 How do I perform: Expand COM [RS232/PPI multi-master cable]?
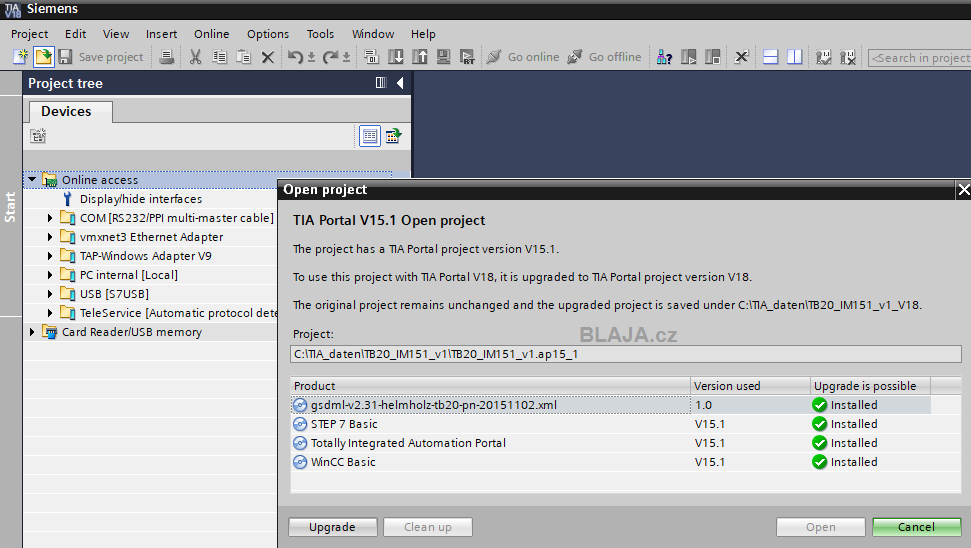tap(50, 218)
